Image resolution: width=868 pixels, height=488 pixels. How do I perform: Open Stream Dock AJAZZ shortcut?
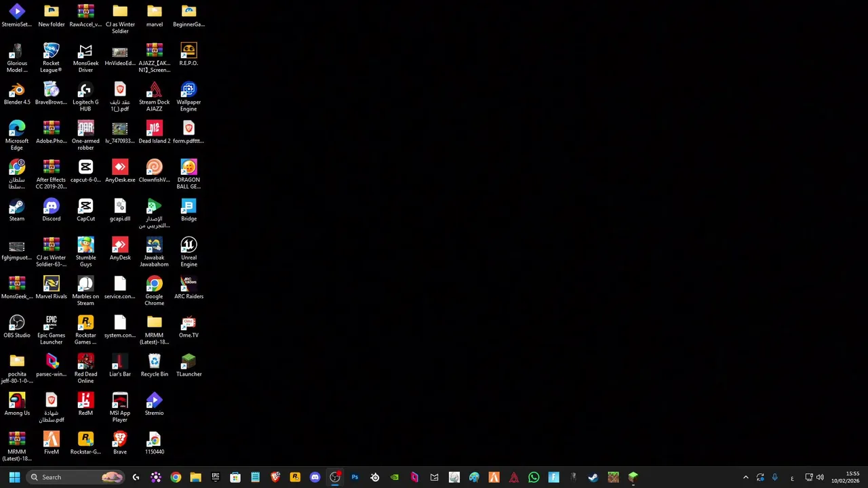tap(154, 97)
